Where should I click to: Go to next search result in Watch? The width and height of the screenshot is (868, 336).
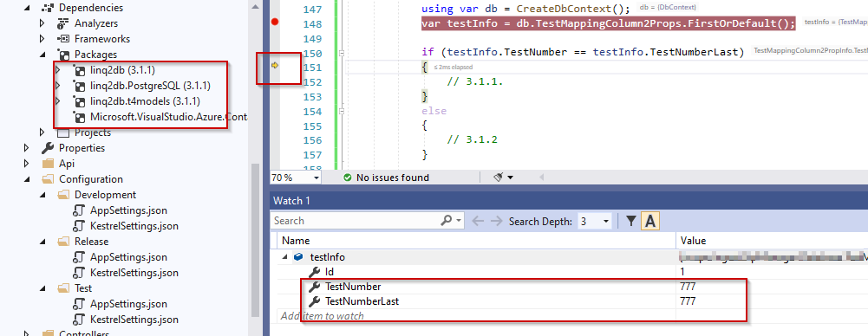pyautogui.click(x=497, y=221)
